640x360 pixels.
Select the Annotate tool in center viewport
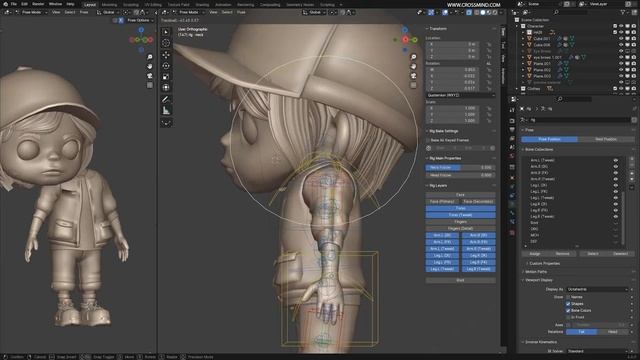[x=166, y=99]
